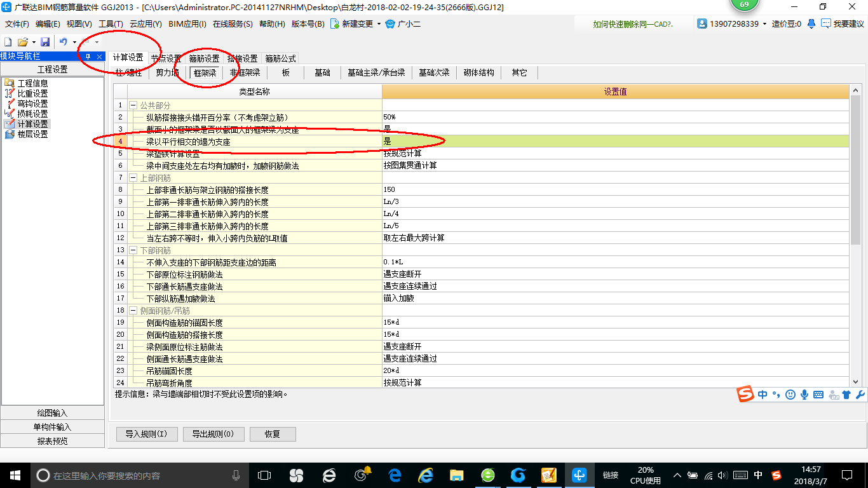Select 工程信息 in navigation tree
Screen dimensions: 868x488
coord(32,83)
